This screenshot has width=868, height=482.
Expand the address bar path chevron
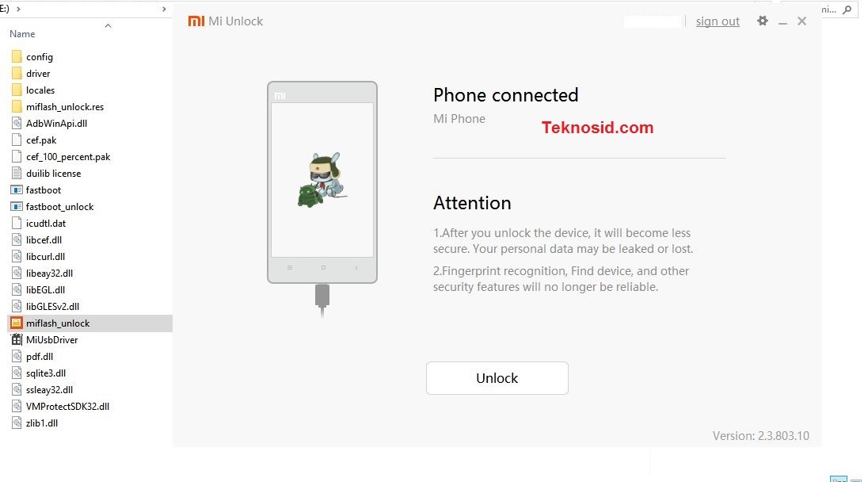pyautogui.click(x=18, y=9)
